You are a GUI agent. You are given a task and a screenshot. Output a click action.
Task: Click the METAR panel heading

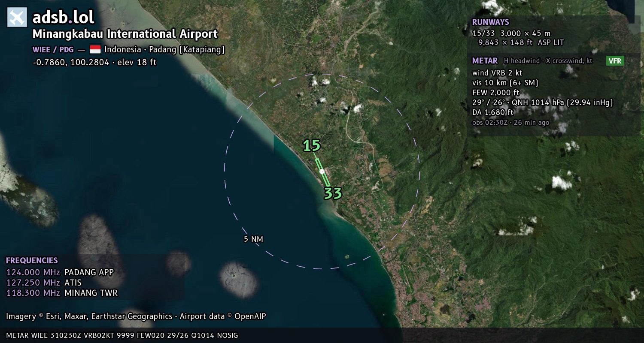[x=485, y=61]
